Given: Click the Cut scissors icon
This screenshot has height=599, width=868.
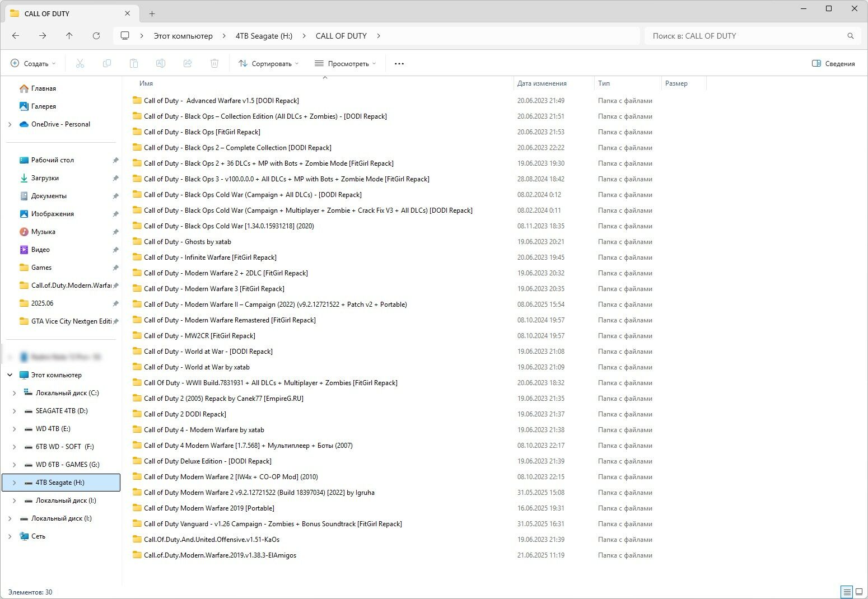Looking at the screenshot, I should click(x=80, y=64).
